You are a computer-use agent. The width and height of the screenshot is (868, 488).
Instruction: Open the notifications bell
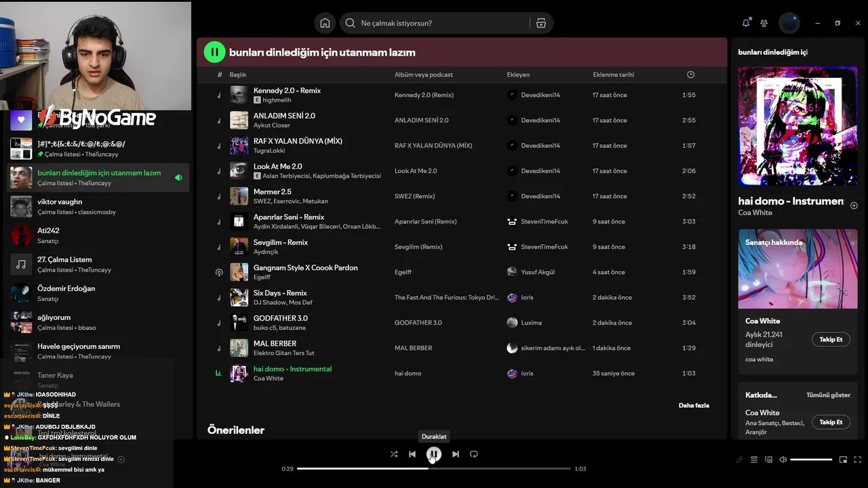tap(746, 23)
